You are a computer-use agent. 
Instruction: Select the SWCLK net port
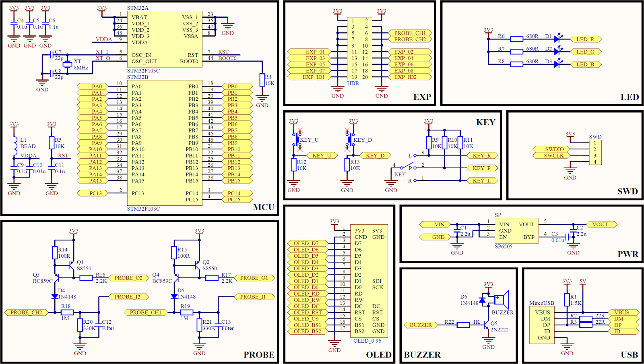[x=554, y=155]
